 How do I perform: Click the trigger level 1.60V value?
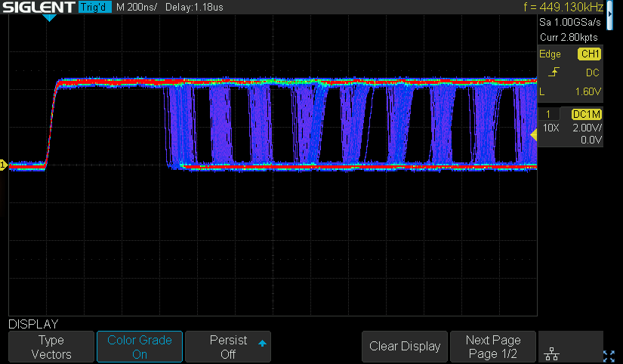pyautogui.click(x=588, y=92)
